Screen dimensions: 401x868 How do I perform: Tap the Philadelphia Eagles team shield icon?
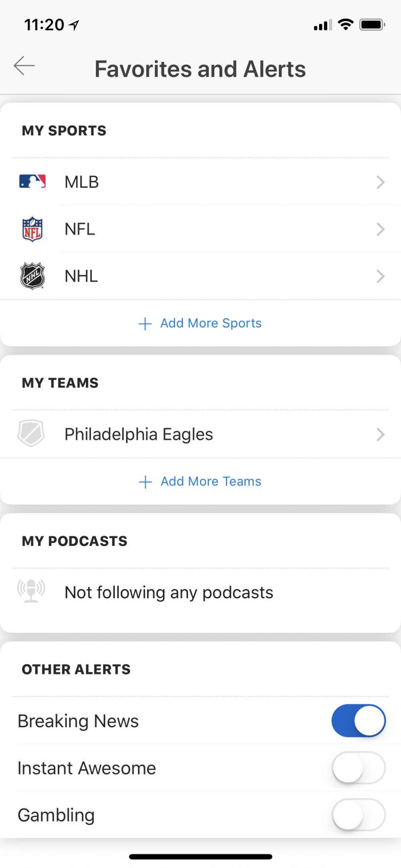click(x=31, y=434)
